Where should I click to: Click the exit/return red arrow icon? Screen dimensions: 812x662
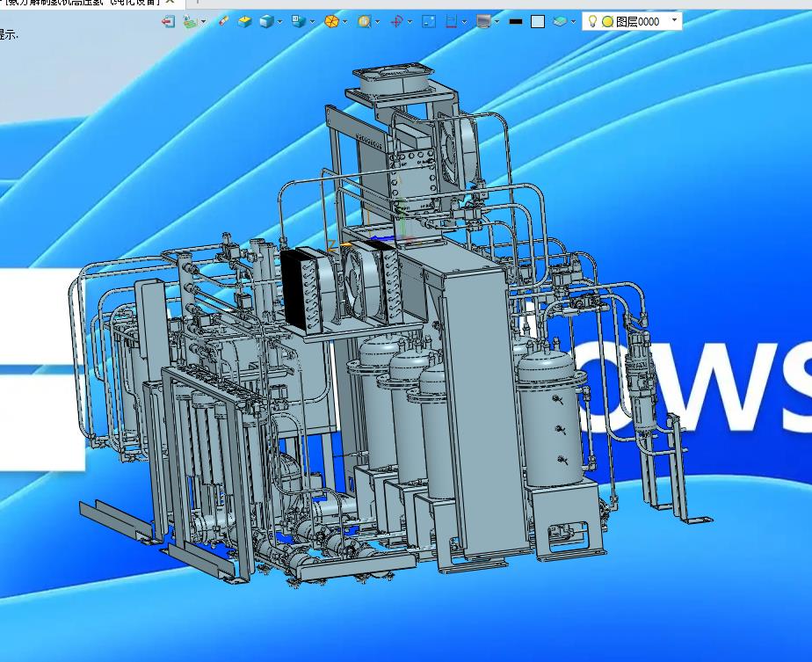pyautogui.click(x=169, y=22)
